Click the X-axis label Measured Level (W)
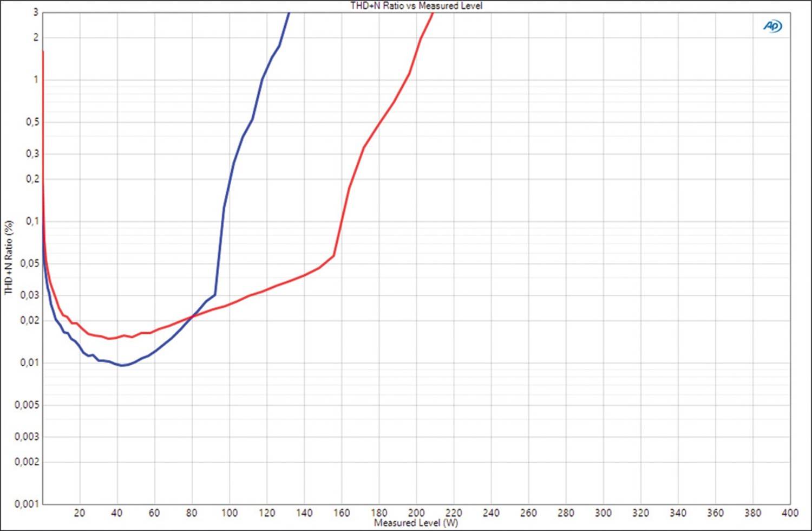 click(416, 523)
